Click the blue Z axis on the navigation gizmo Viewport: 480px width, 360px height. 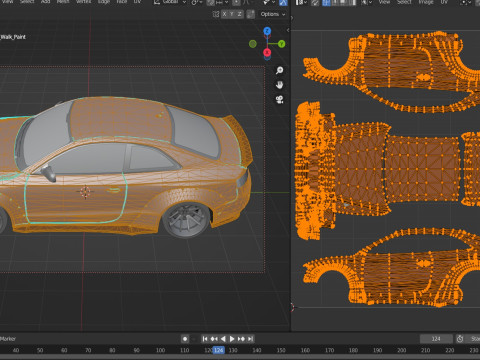(x=267, y=31)
